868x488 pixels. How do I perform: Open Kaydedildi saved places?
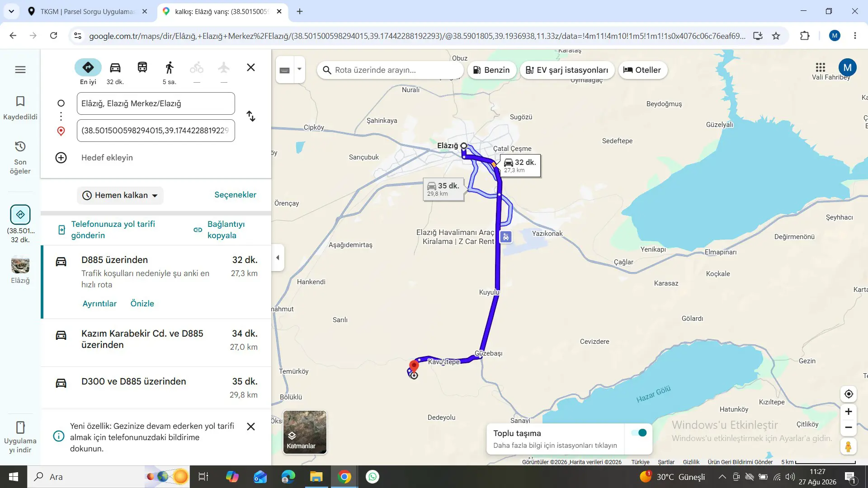click(x=20, y=108)
